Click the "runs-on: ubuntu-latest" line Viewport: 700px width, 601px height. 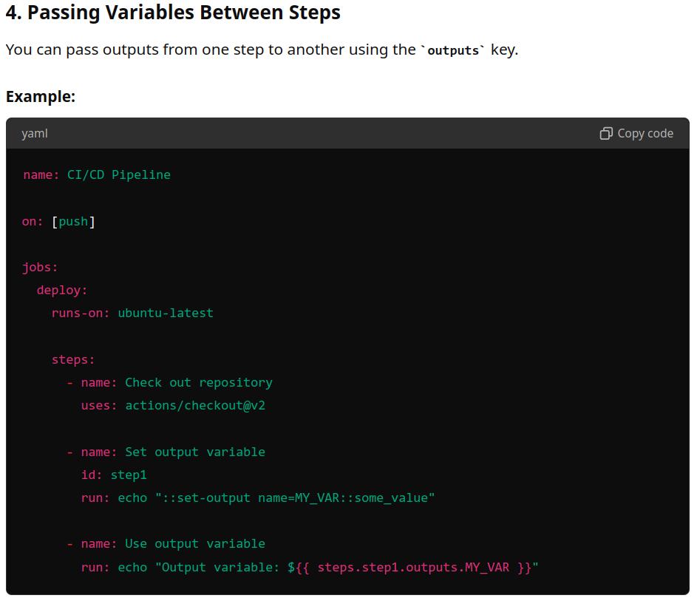click(132, 313)
